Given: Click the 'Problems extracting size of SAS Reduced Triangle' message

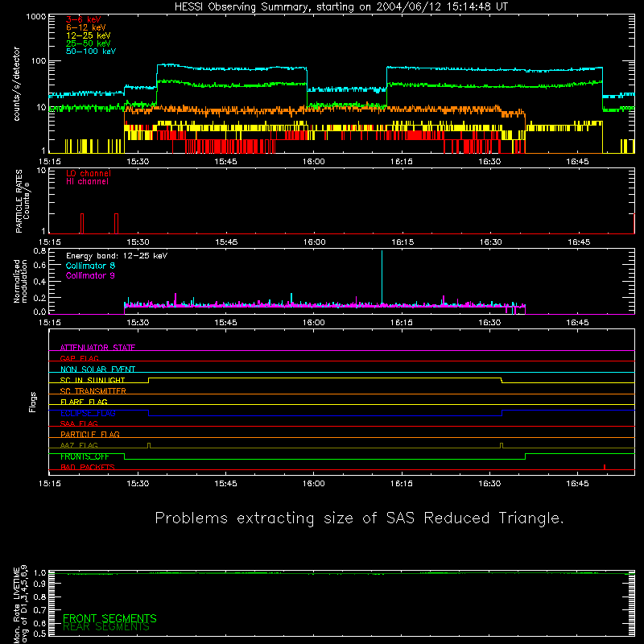Looking at the screenshot, I should tap(359, 518).
